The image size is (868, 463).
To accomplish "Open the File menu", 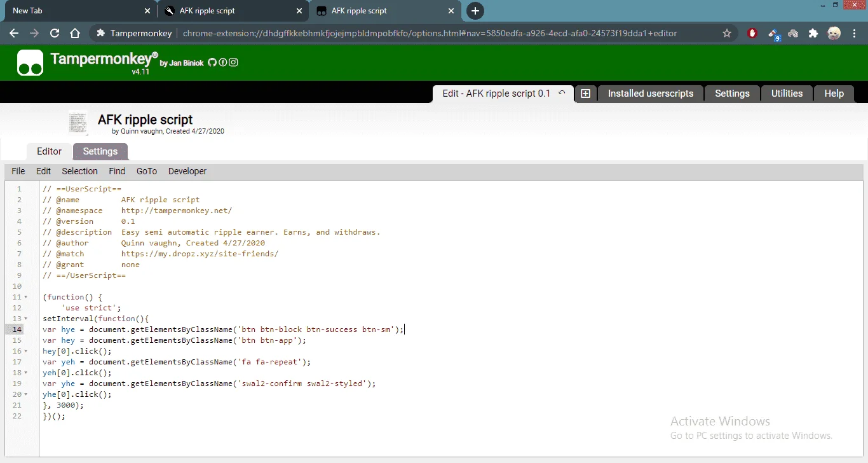I will tap(18, 171).
